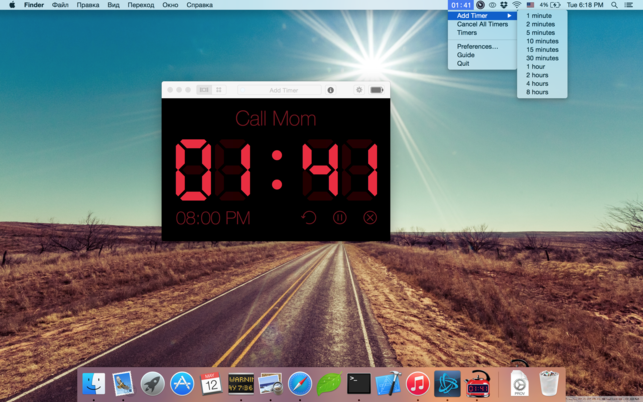This screenshot has height=402, width=643.
Task: Open the Console warning icon in Dock
Action: point(241,384)
